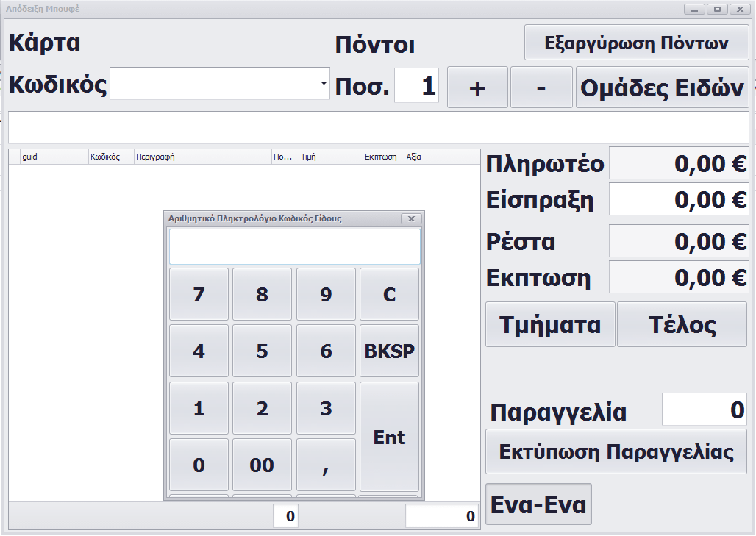Click the Ποσ. quantity input field
The image size is (756, 536).
tap(416, 86)
